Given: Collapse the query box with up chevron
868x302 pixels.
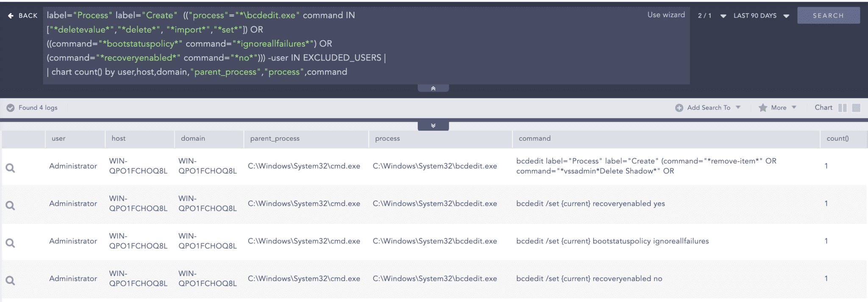Looking at the screenshot, I should (433, 88).
